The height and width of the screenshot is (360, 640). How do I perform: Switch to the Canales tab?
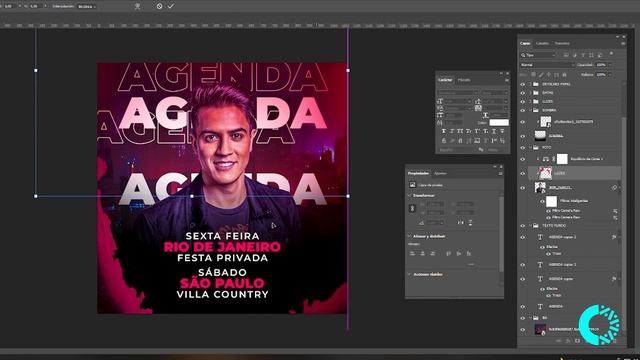point(542,43)
